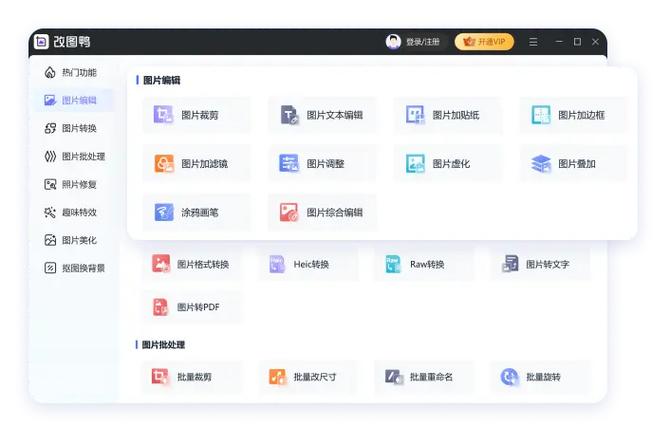The width and height of the screenshot is (670, 445).
Task: Open the 图片裁剪 tool
Action: click(x=197, y=115)
